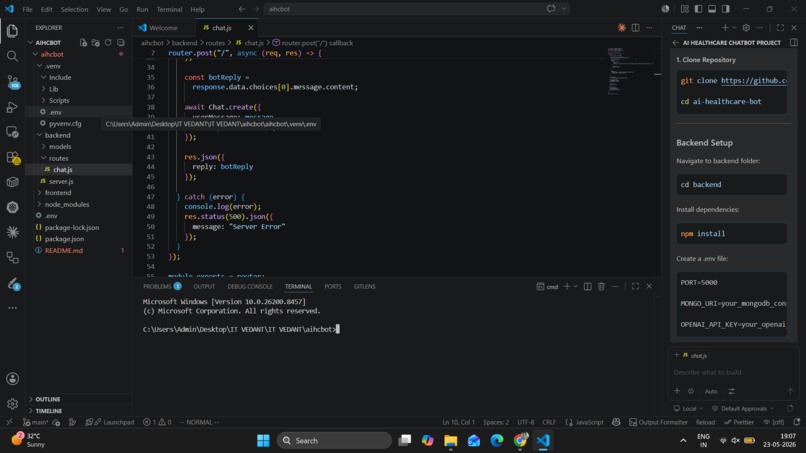Open the Manage gear in activity bar
The width and height of the screenshot is (806, 453).
(x=12, y=404)
